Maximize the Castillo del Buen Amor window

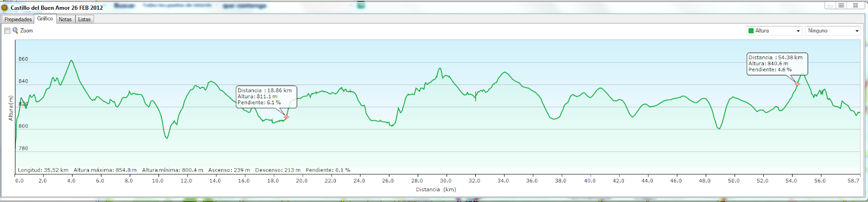coord(841,5)
